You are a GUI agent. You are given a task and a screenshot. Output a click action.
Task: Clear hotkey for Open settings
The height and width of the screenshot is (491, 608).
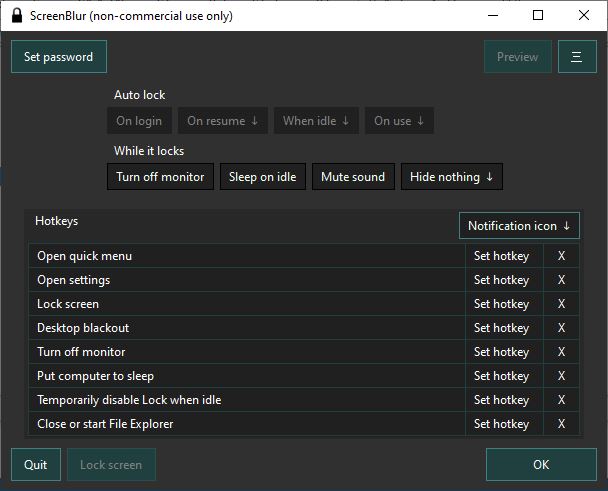coord(561,280)
